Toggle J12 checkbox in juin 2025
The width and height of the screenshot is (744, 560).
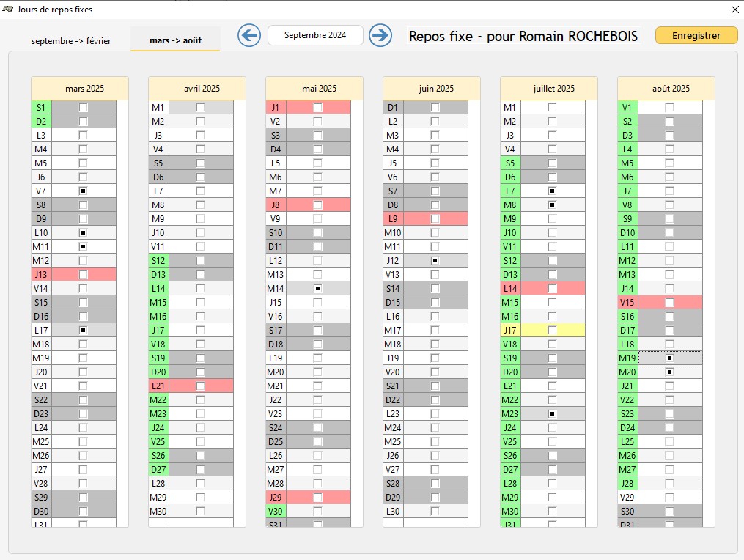point(435,260)
